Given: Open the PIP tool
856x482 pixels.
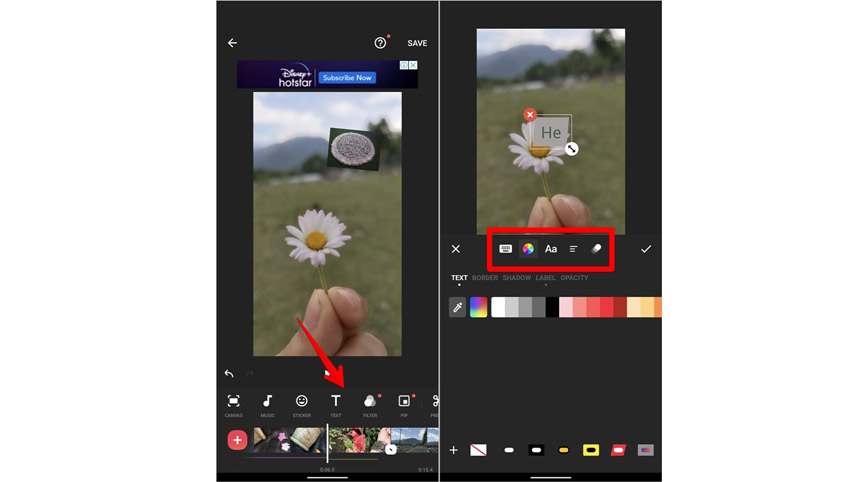Looking at the screenshot, I should 404,405.
